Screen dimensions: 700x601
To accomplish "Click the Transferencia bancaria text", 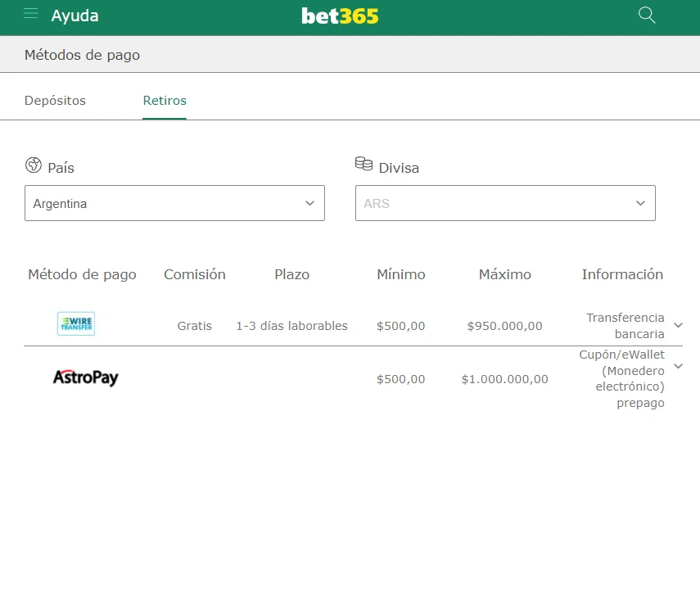I will click(625, 326).
